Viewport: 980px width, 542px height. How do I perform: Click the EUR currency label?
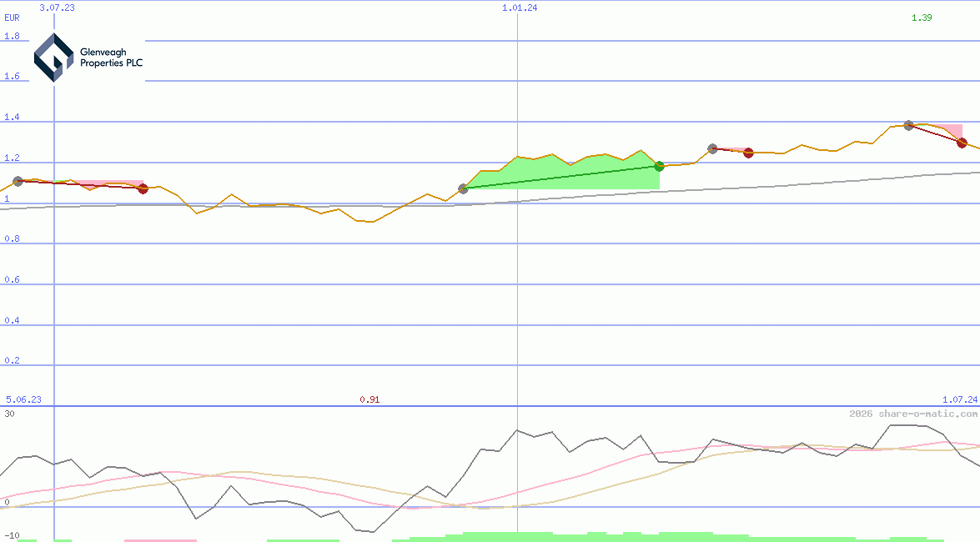(x=12, y=18)
